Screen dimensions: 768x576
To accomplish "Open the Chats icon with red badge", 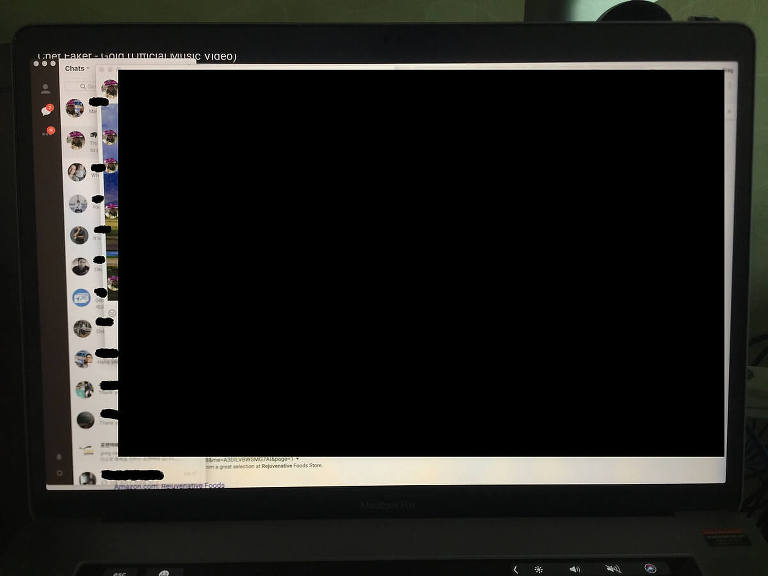I will tap(47, 110).
